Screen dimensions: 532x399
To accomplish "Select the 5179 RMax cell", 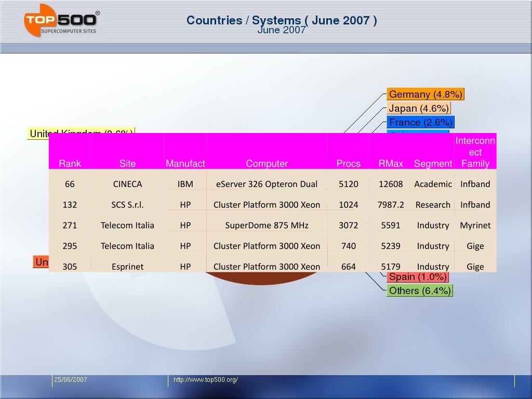I will [x=391, y=267].
